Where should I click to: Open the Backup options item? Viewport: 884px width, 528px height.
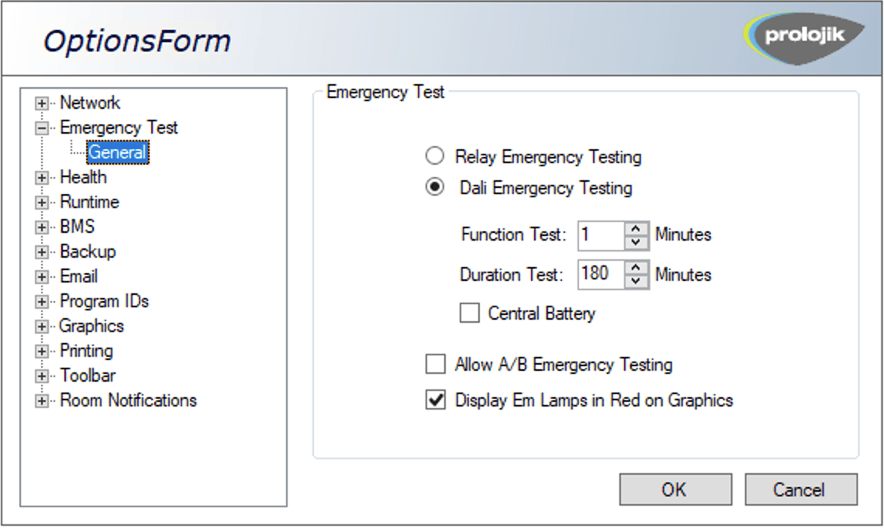pos(88,252)
